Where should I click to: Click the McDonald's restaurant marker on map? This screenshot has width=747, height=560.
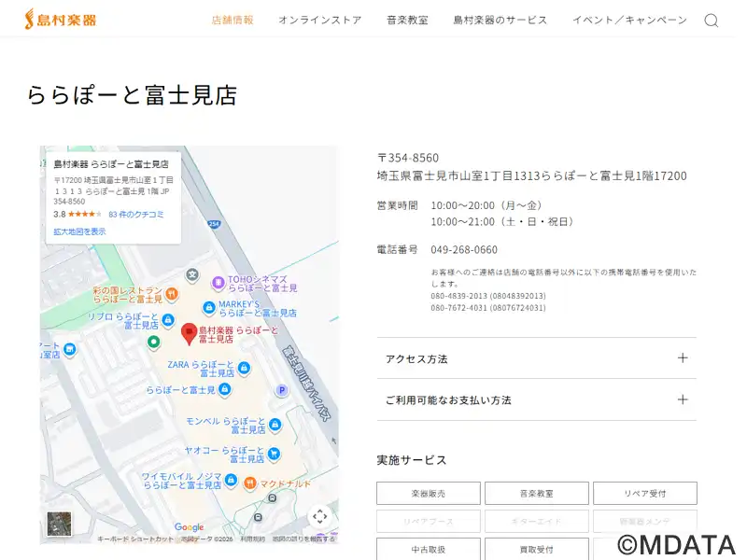250,483
